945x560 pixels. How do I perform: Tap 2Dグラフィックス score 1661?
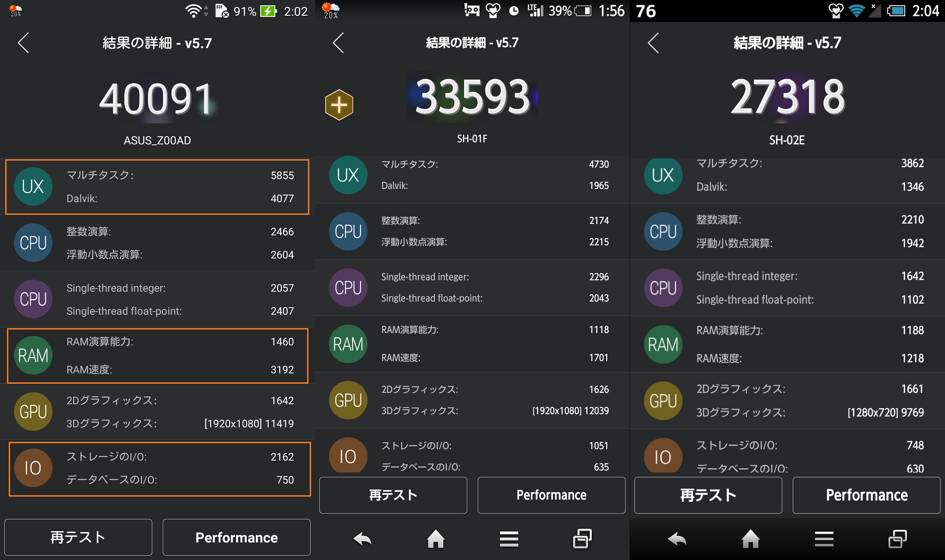point(912,389)
